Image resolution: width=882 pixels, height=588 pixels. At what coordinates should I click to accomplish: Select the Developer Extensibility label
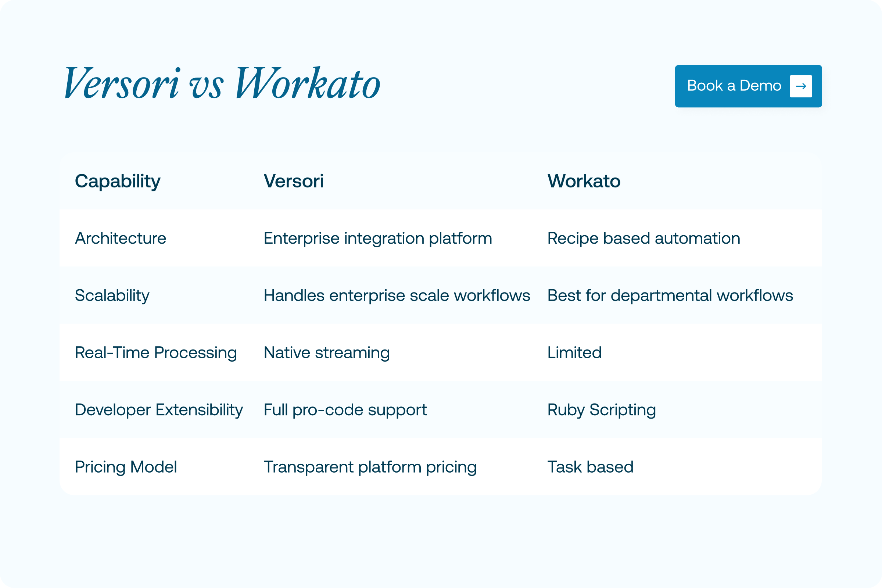[159, 410]
